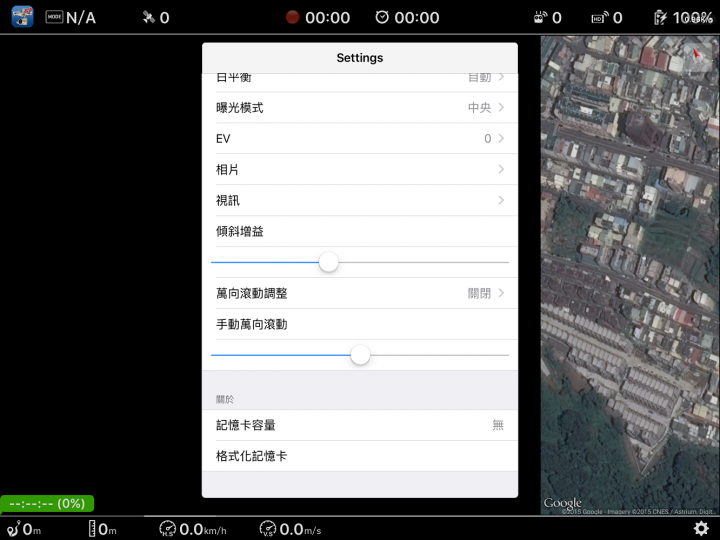
Task: Tap the 傾斜增益 label
Action: point(240,231)
